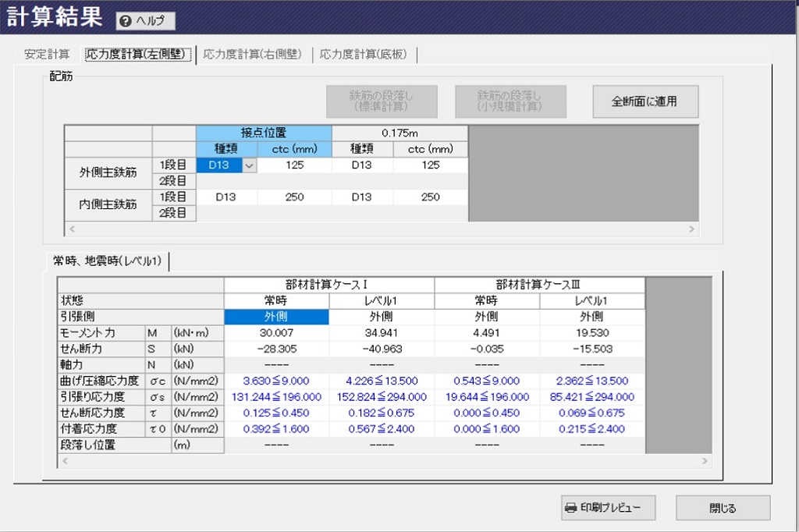Select the 常時、地震時(レベル1) tab

coord(108,261)
